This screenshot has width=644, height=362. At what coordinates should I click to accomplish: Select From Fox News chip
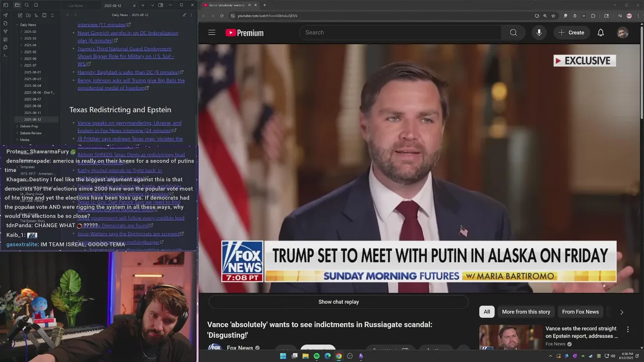[580, 312]
